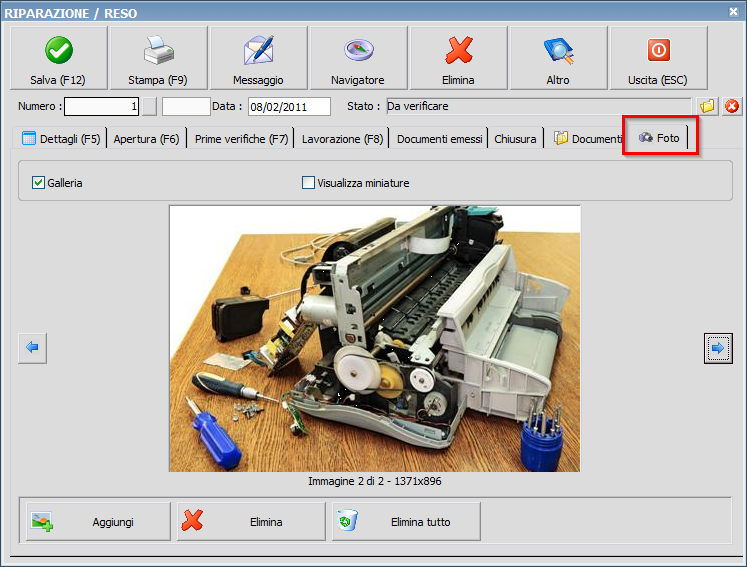Uncheck the Galleria checkbox
The image size is (747, 567).
38,182
